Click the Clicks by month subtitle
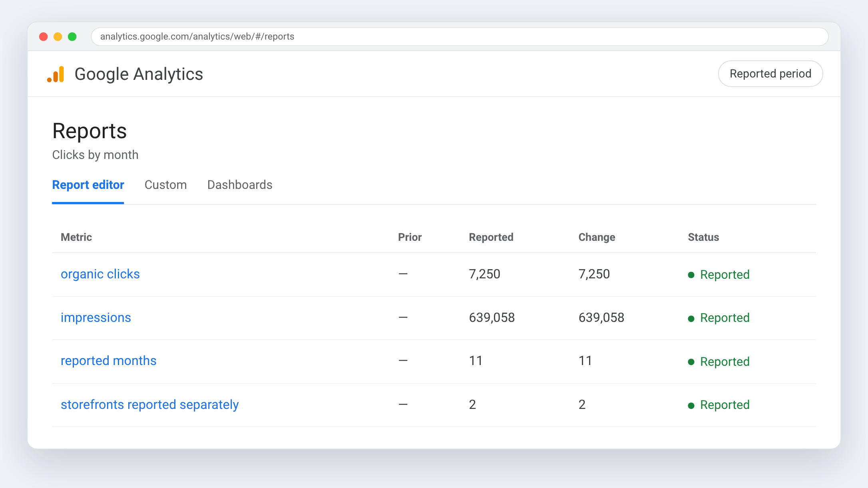This screenshot has width=868, height=488. pyautogui.click(x=95, y=155)
